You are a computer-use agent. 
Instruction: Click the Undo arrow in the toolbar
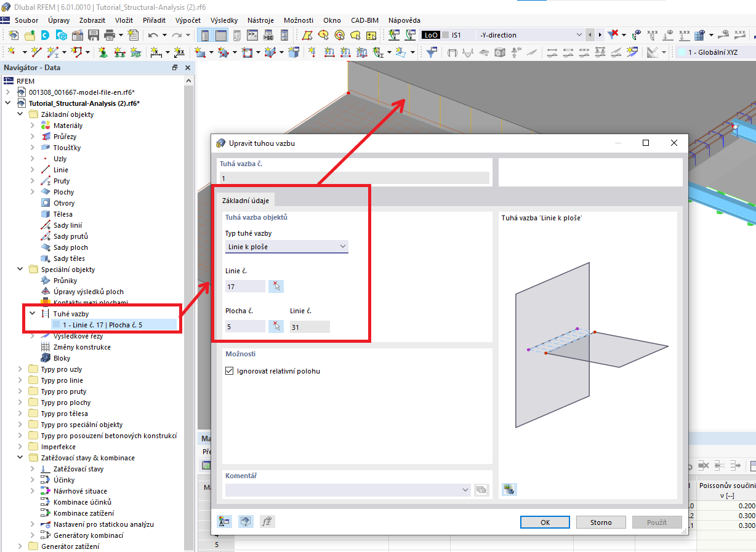tap(154, 35)
